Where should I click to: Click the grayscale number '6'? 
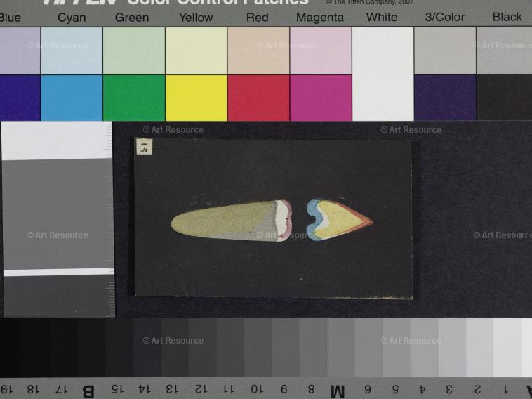(x=368, y=388)
